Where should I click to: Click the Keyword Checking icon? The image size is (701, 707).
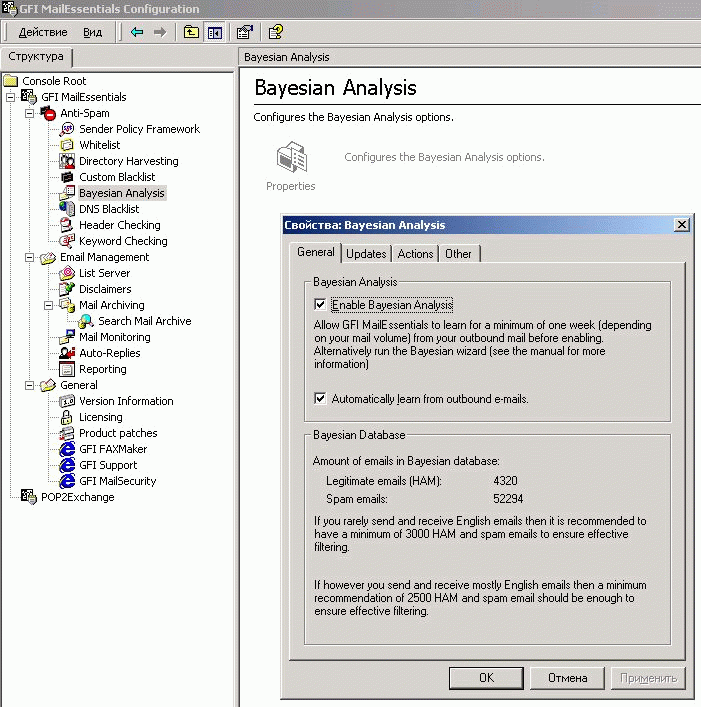pyautogui.click(x=67, y=241)
